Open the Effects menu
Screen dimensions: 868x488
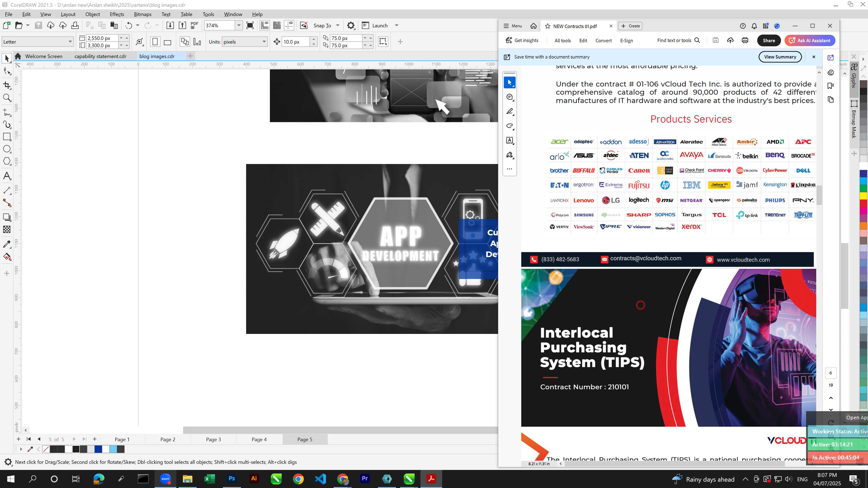(x=117, y=14)
